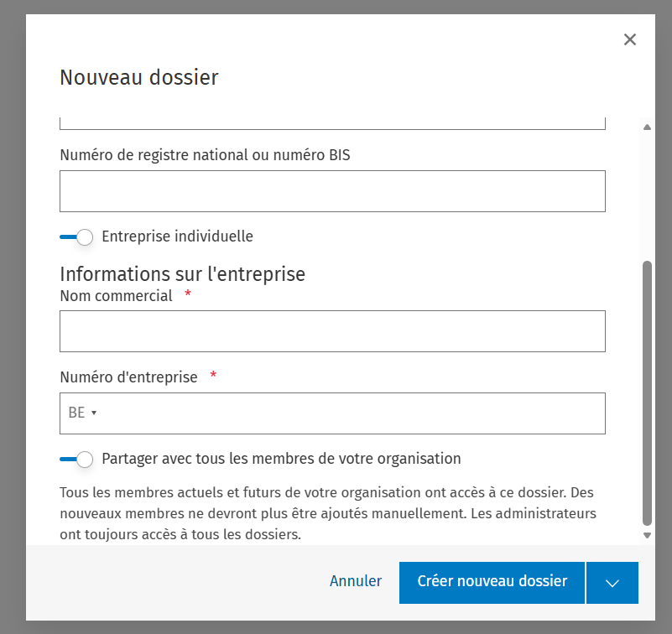Viewport: 672px width, 634px height.
Task: Click the Partager avec tous les membres label
Action: pos(281,459)
